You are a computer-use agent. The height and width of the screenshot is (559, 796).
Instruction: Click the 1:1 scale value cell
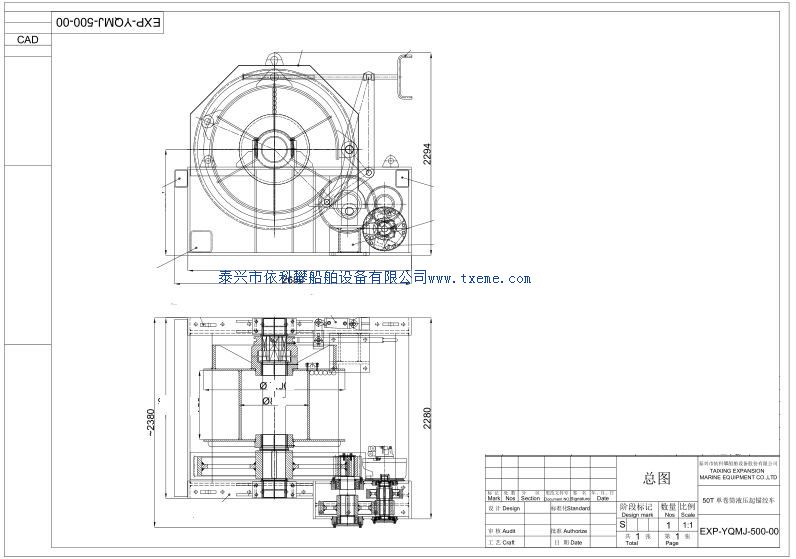tap(688, 524)
